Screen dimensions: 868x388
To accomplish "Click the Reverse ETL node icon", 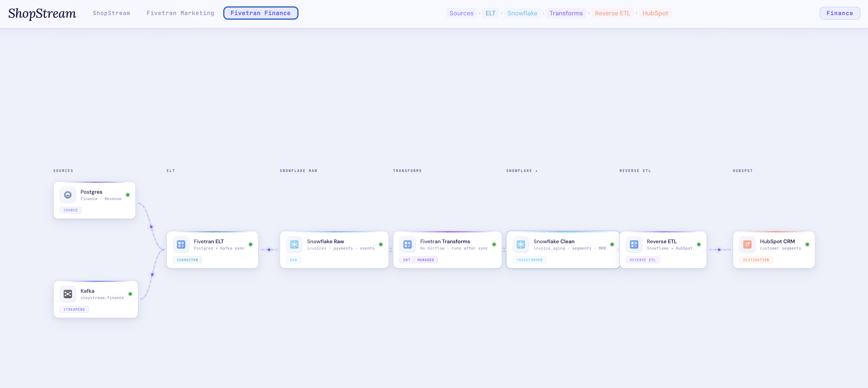I will [634, 244].
